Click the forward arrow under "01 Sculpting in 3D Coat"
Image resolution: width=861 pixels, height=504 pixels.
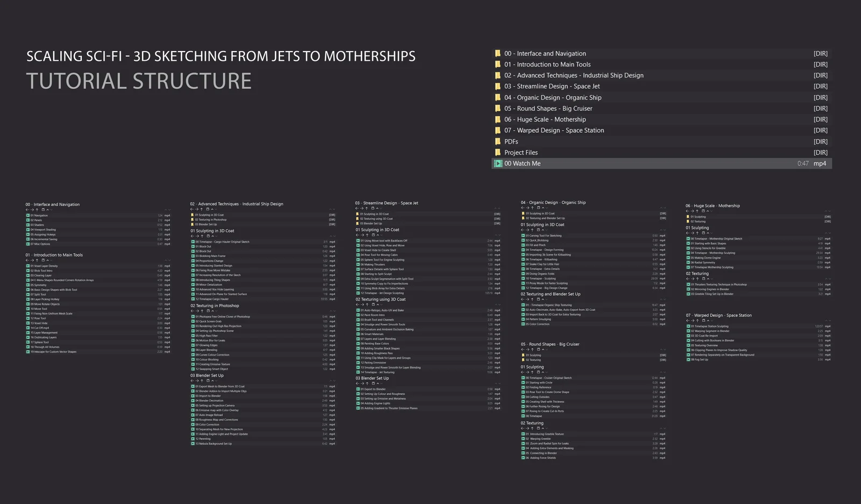click(196, 236)
